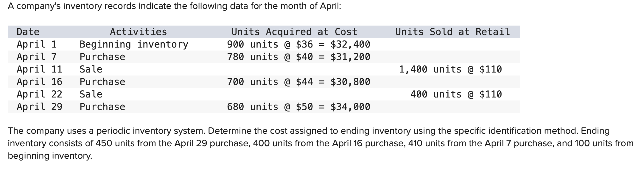Image resolution: width=644 pixels, height=173 pixels.
Task: Select the April 7 date cell
Action: pyautogui.click(x=37, y=57)
